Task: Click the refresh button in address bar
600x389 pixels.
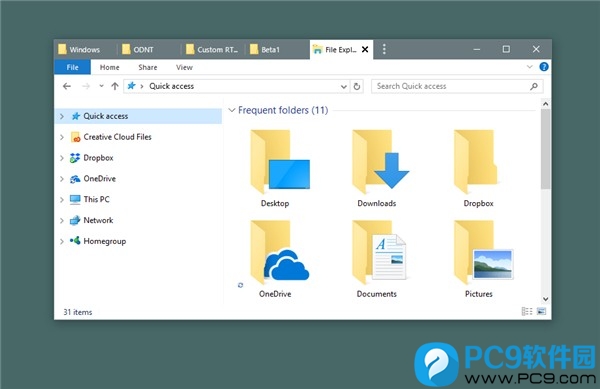Action: coord(357,86)
